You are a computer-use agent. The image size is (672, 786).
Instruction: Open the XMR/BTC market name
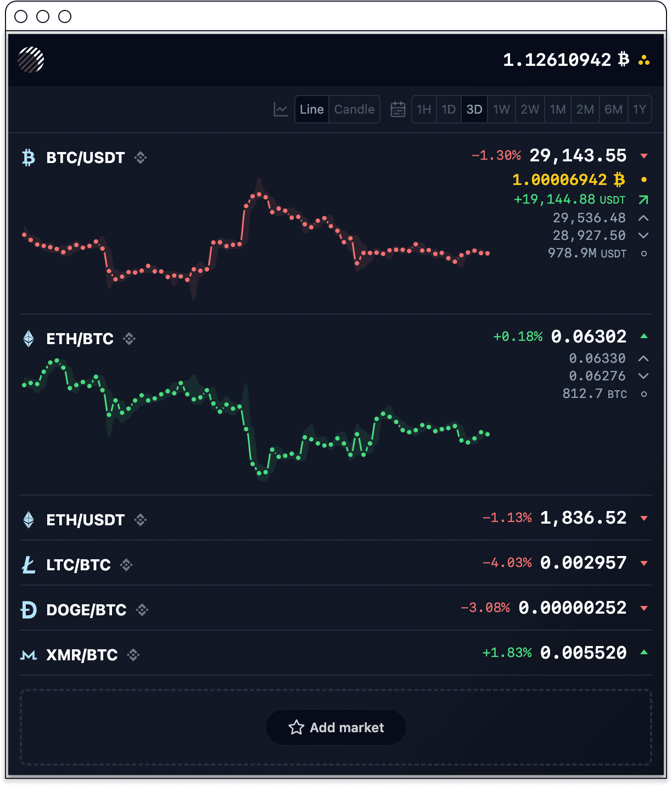(x=82, y=655)
